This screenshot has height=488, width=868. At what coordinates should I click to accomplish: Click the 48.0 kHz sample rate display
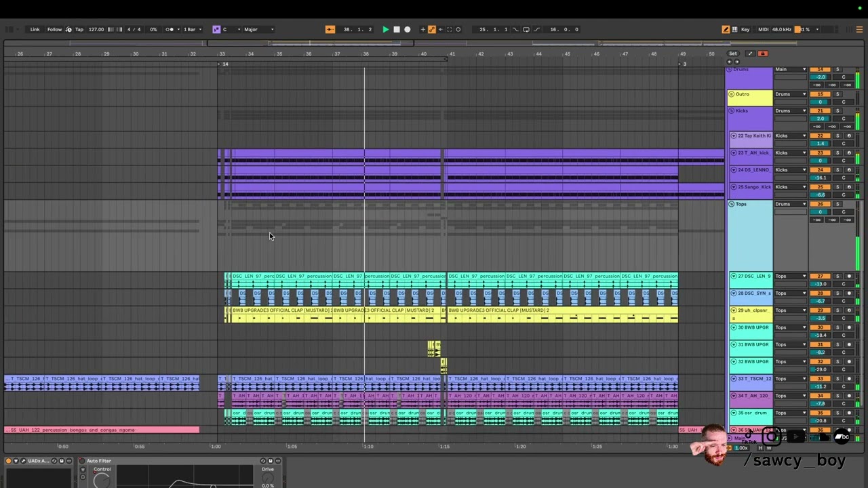(782, 29)
